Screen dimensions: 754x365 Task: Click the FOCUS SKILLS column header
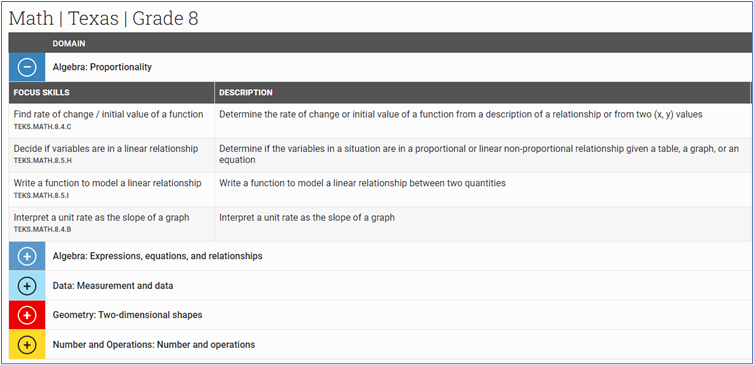[41, 92]
